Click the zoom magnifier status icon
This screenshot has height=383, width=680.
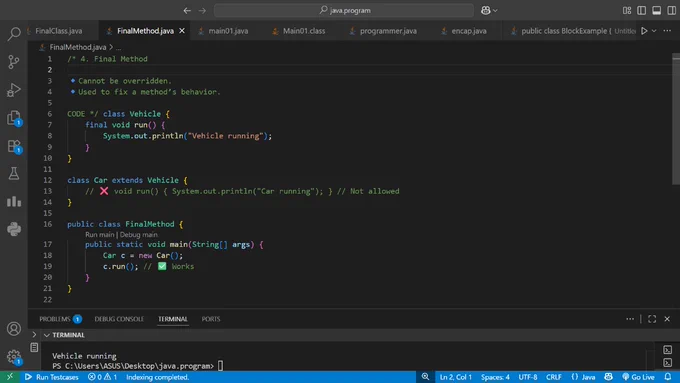tap(425, 377)
